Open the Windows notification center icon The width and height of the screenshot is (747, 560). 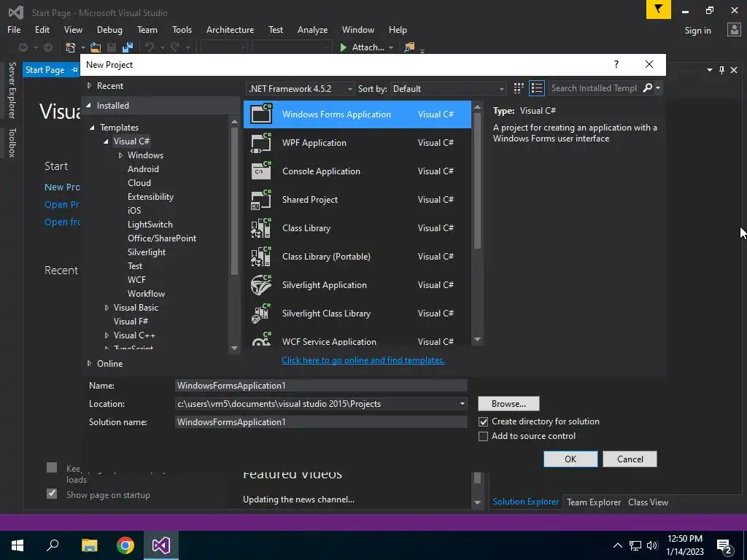click(x=724, y=545)
